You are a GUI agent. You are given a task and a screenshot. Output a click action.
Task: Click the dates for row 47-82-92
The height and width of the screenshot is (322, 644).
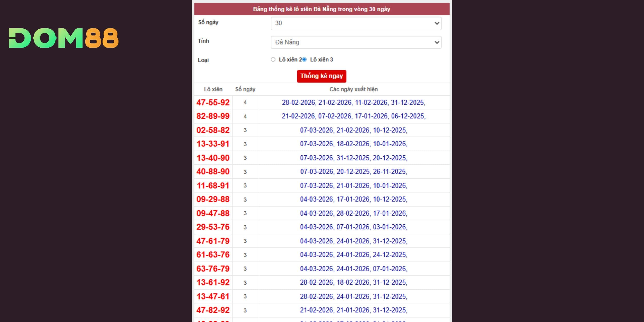[x=353, y=310]
